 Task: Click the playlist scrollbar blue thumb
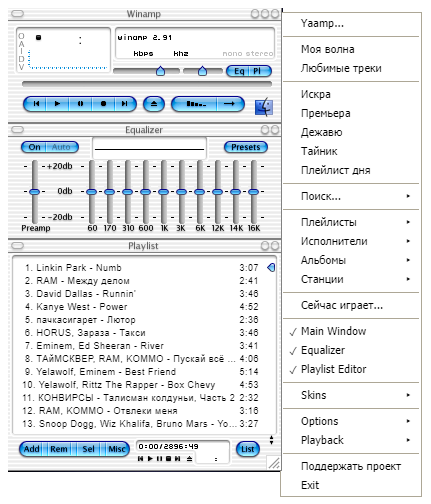(271, 267)
